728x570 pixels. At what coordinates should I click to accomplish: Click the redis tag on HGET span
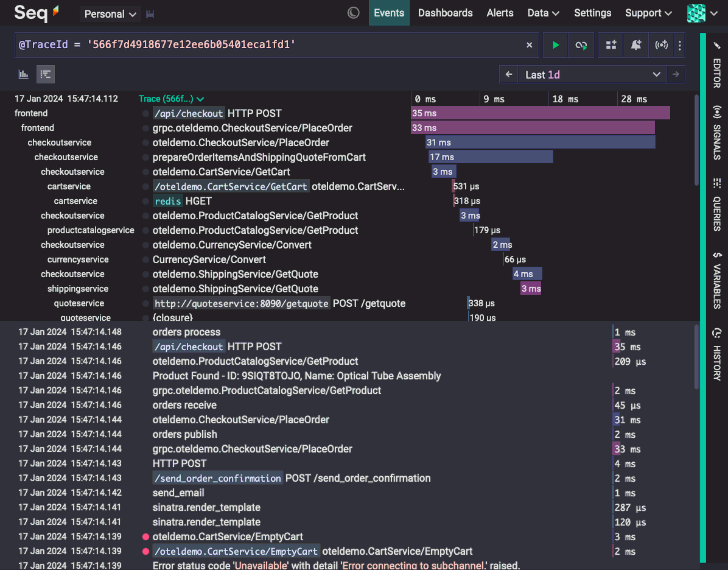point(167,201)
